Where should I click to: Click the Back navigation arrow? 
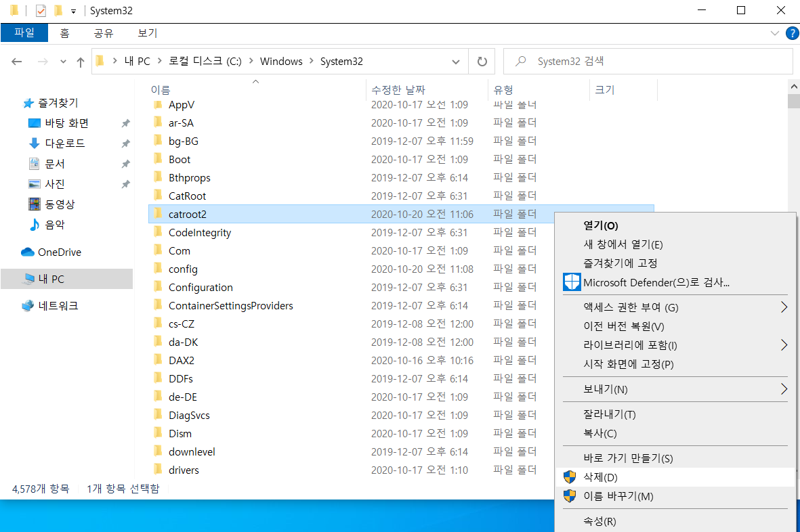point(17,62)
